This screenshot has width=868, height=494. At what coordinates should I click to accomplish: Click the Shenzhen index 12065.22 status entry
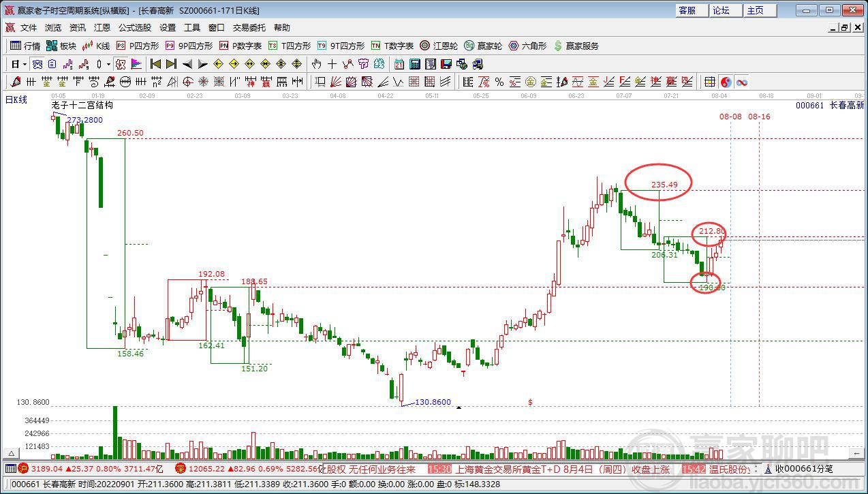tap(247, 469)
